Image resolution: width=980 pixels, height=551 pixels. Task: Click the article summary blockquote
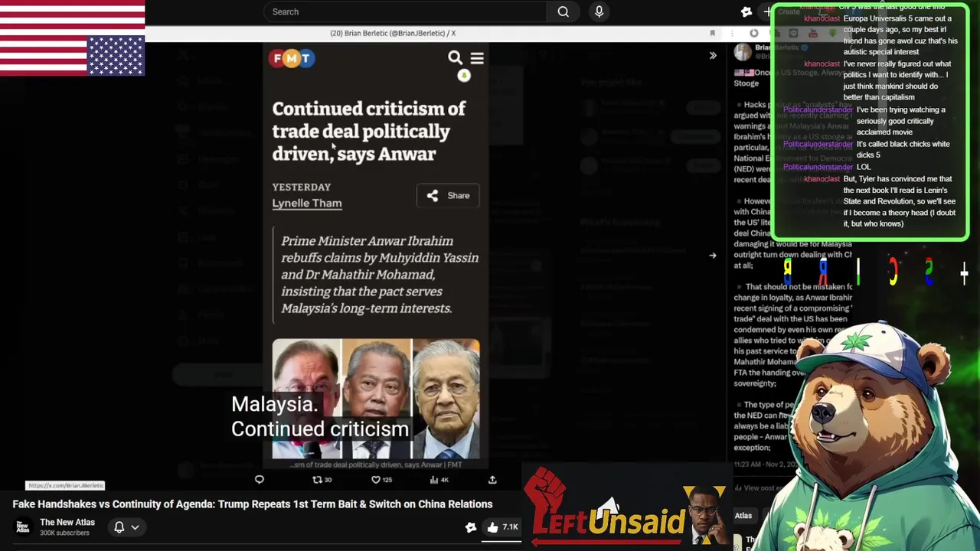pos(376,274)
